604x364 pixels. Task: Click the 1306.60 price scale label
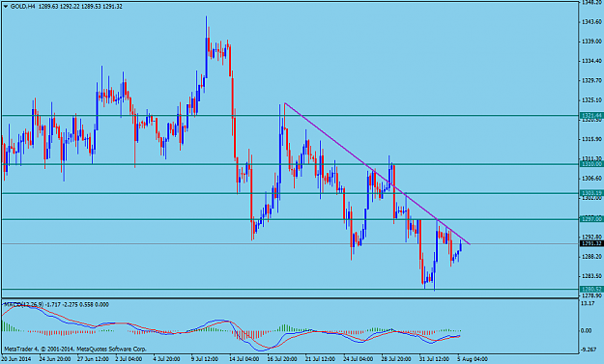click(x=592, y=179)
